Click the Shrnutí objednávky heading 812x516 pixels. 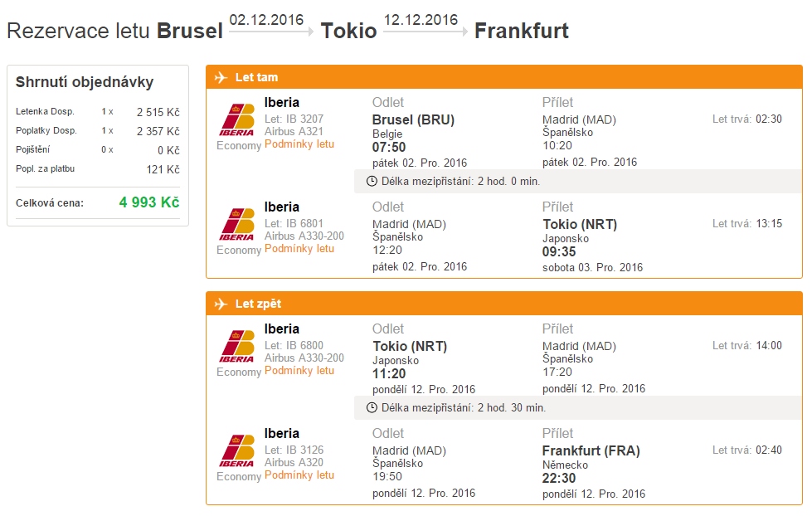tap(85, 82)
